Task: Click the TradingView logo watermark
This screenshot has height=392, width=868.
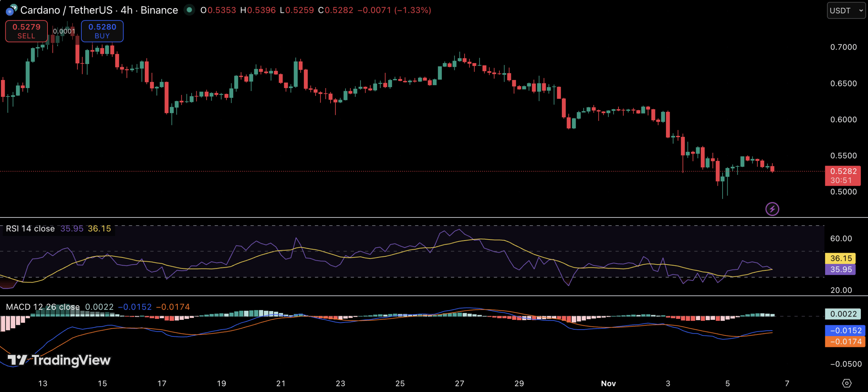Action: point(59,360)
